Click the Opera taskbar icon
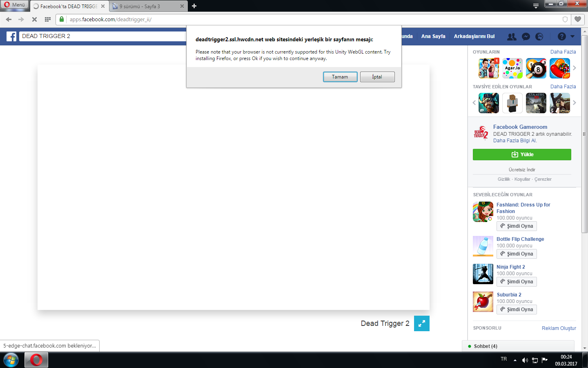 click(x=36, y=360)
